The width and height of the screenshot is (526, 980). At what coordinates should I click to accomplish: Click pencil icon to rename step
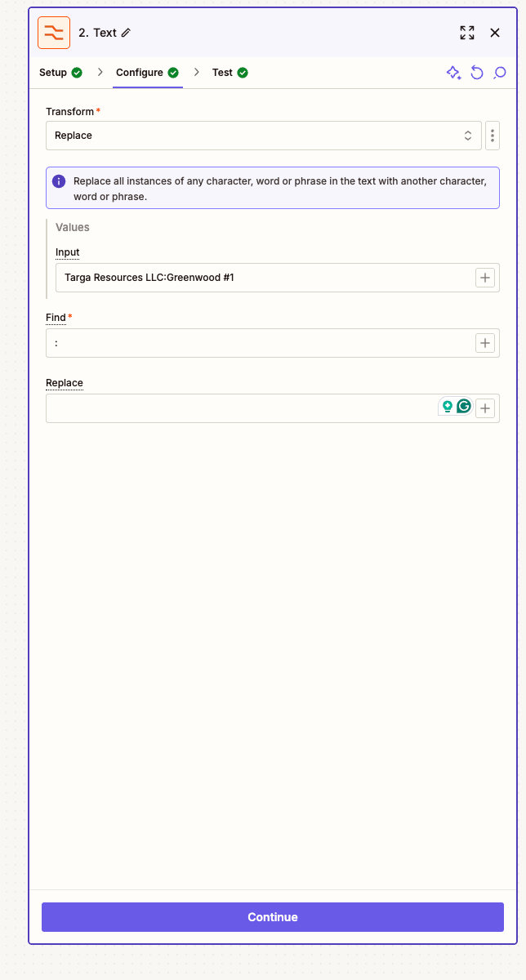coord(126,33)
